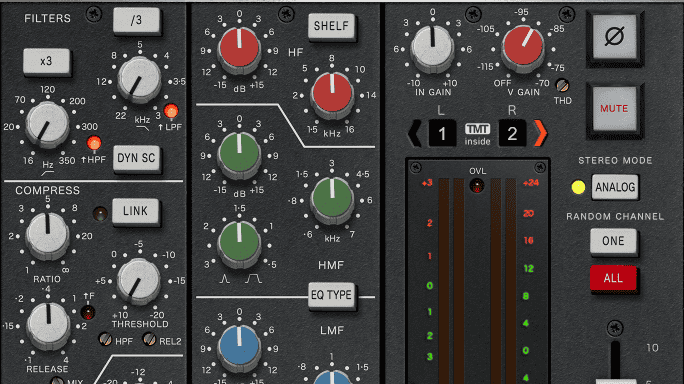Toggle the compressor HPF mini switch

click(105, 339)
